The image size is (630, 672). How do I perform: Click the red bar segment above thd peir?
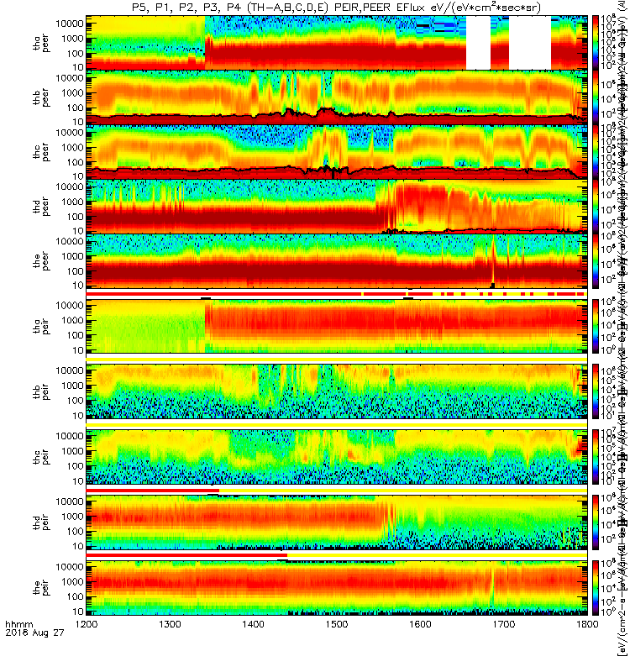pyautogui.click(x=153, y=491)
